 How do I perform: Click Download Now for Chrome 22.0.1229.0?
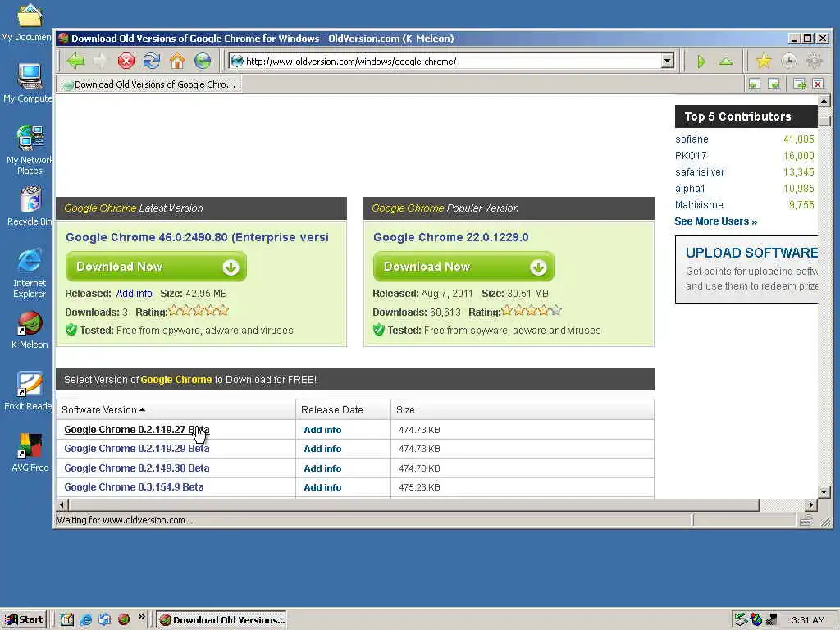point(463,267)
